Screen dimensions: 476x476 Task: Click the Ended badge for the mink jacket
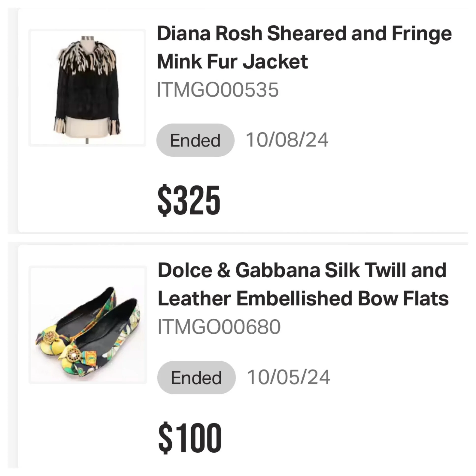pos(195,140)
